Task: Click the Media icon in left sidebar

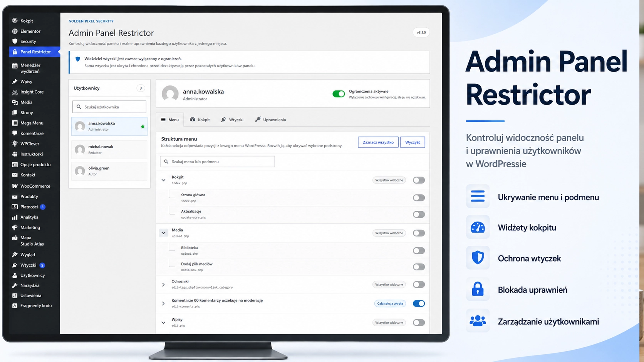Action: tap(15, 102)
